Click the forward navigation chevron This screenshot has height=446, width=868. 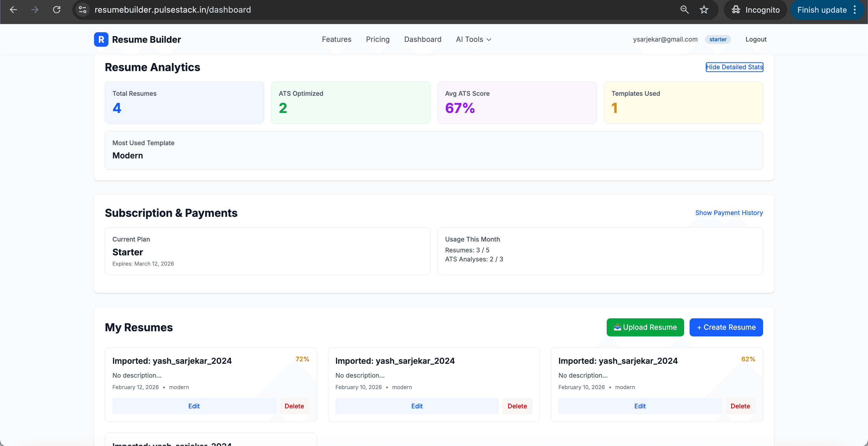[x=35, y=9]
